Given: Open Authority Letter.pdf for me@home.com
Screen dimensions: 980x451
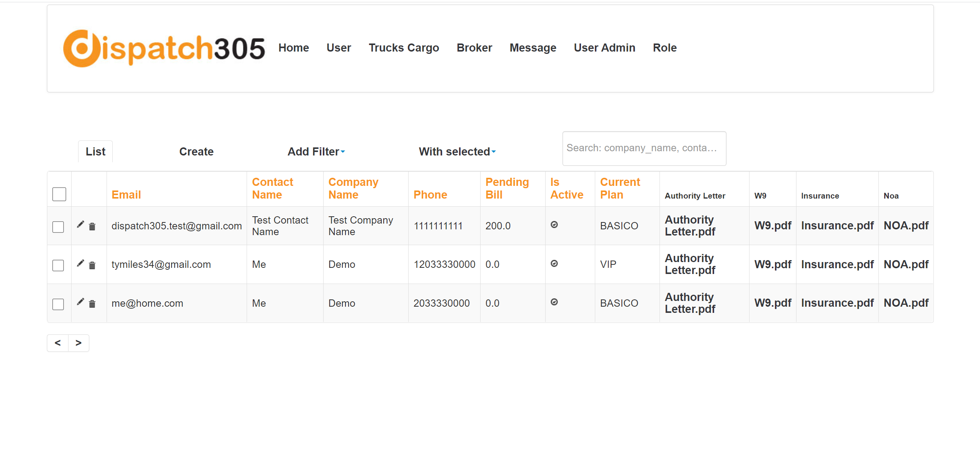Looking at the screenshot, I should click(690, 303).
